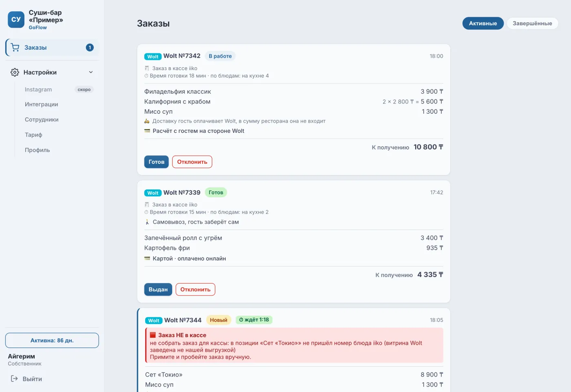Mark order №7339 as Выдан
Screen dimensions: 571x392
tap(158, 289)
